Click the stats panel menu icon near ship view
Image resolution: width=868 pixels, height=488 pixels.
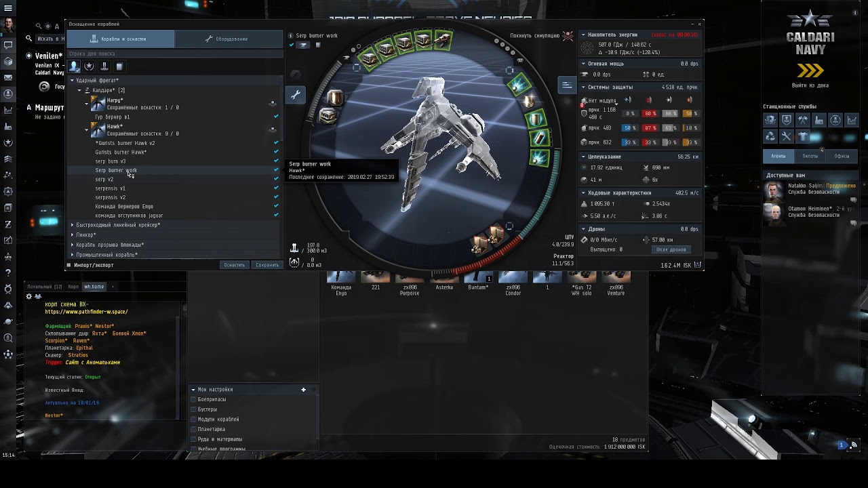click(566, 85)
